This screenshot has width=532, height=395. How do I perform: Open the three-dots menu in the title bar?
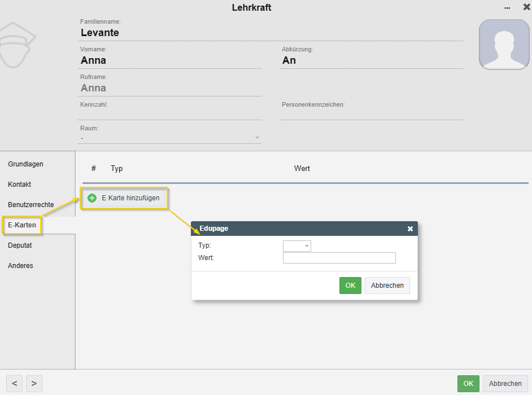pos(507,8)
